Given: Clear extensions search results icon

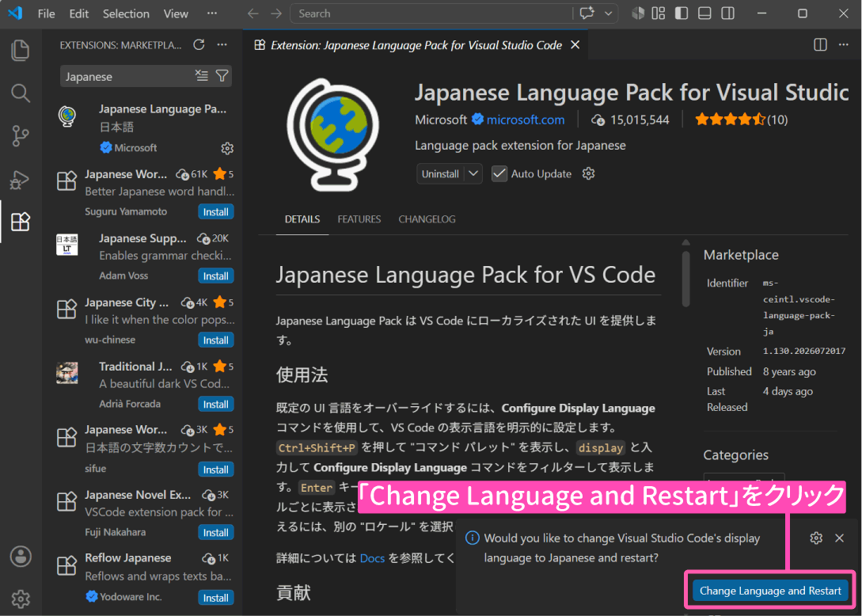Looking at the screenshot, I should pos(202,76).
